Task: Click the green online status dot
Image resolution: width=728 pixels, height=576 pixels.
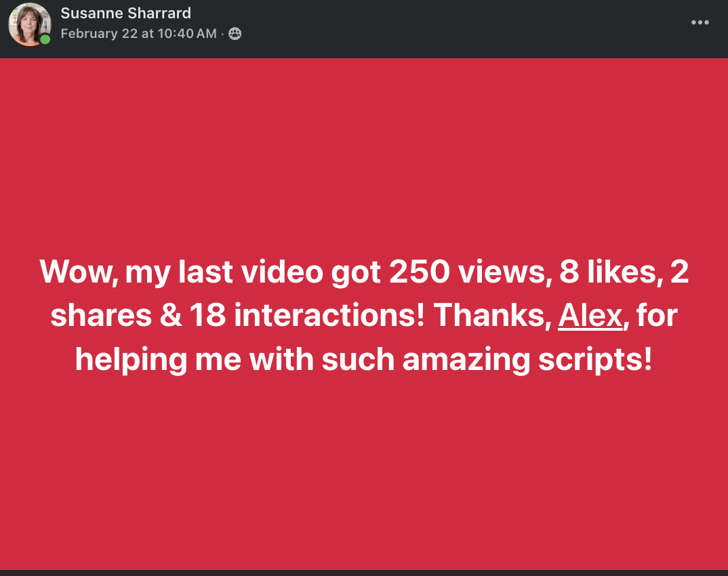Action: (45, 40)
